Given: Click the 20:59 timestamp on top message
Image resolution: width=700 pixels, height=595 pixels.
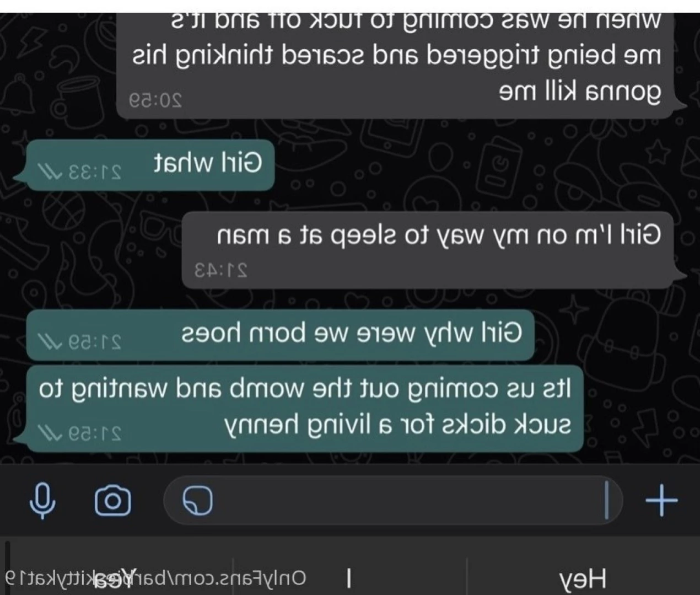Looking at the screenshot, I should click(155, 100).
